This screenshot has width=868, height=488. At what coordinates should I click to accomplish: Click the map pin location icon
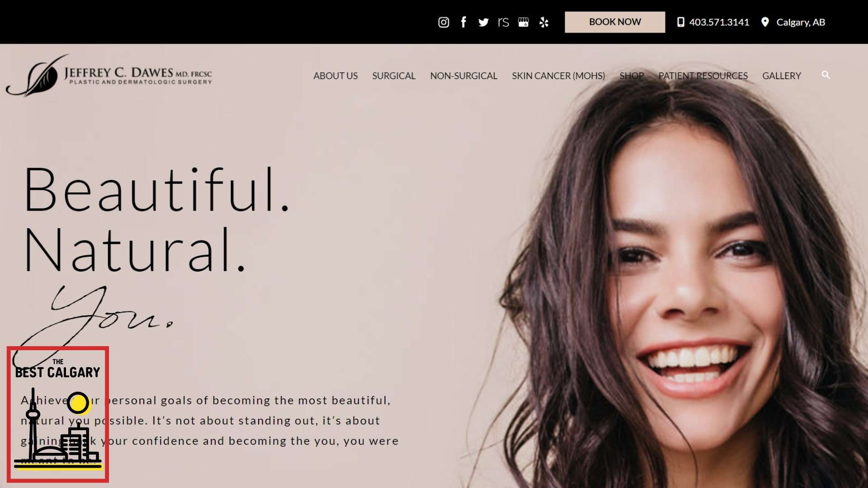click(x=765, y=22)
